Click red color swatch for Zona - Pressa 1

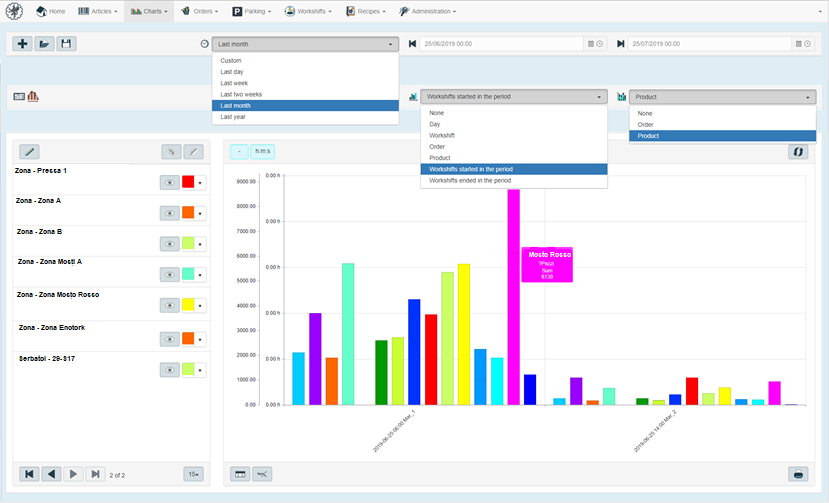click(188, 182)
